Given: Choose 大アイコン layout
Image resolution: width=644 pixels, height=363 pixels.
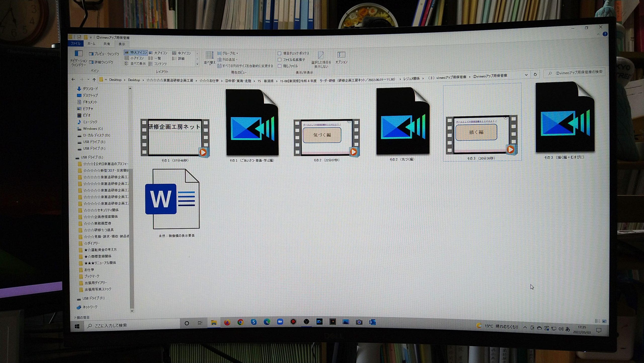Looking at the screenshot, I should click(x=158, y=53).
